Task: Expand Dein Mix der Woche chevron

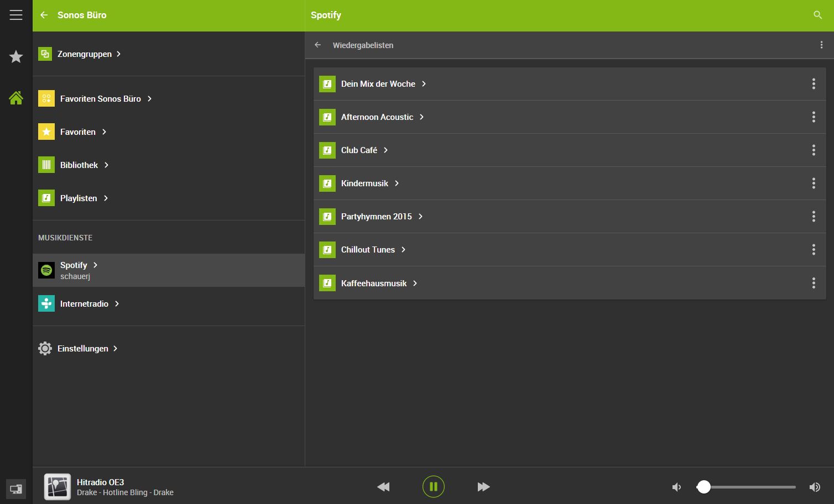Action: [x=424, y=84]
